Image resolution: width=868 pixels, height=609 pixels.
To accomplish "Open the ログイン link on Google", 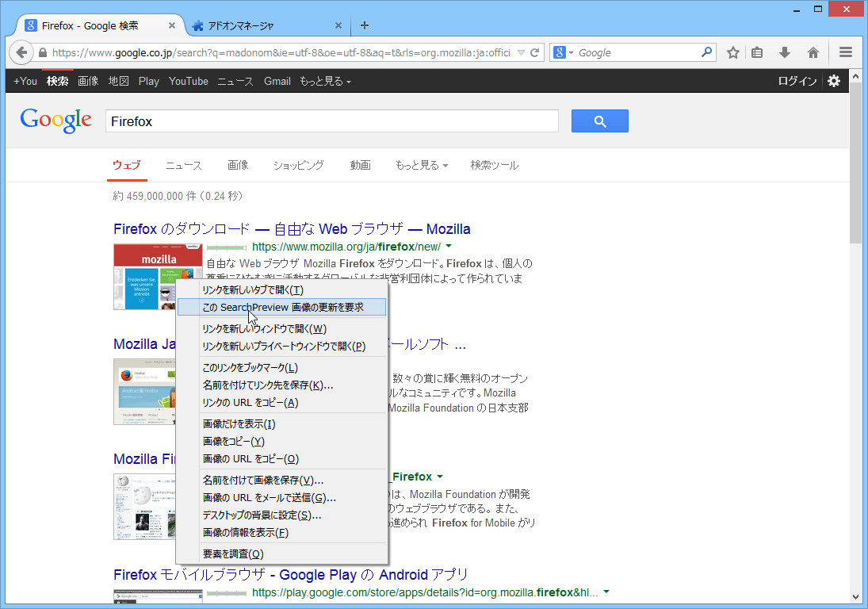I will point(796,80).
